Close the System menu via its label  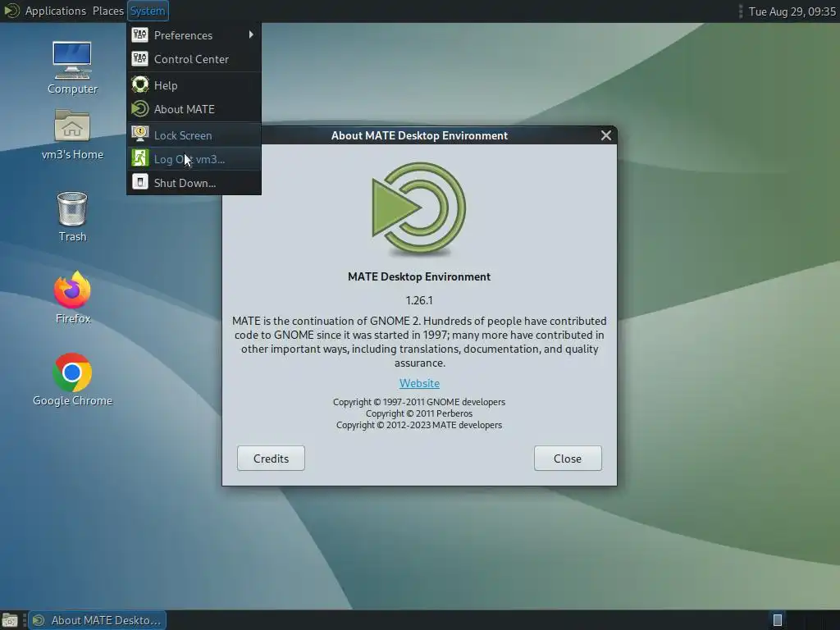tap(148, 11)
